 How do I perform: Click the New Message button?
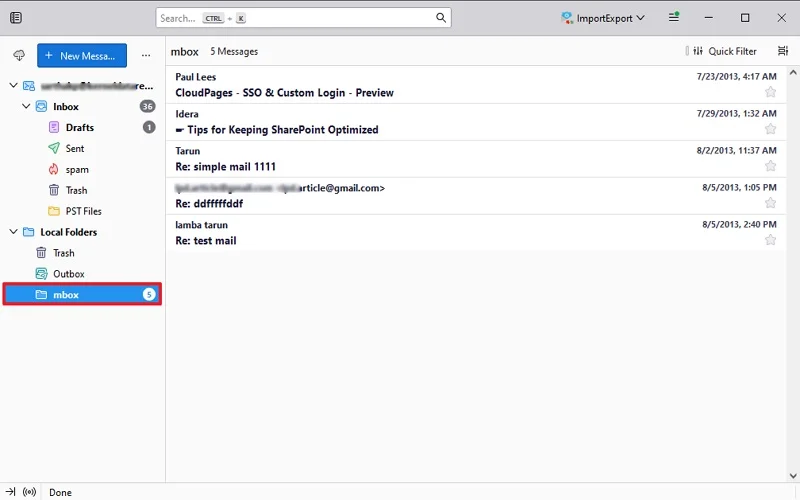click(x=82, y=56)
